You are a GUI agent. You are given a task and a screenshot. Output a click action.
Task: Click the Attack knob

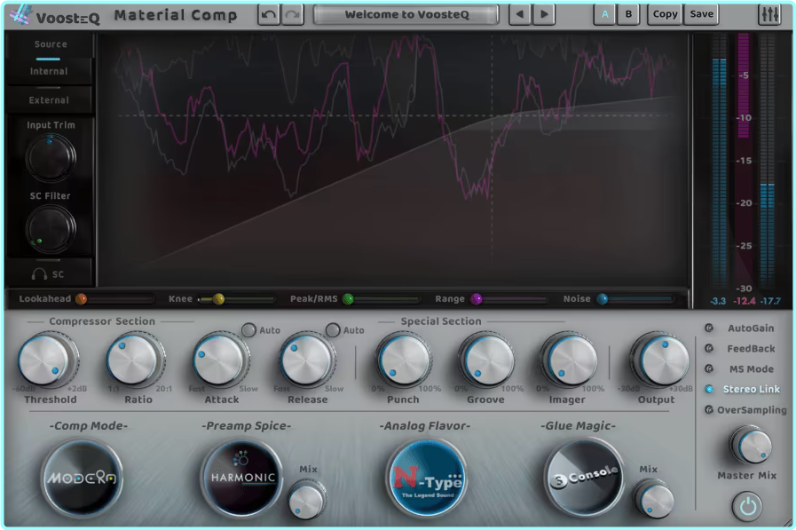219,360
